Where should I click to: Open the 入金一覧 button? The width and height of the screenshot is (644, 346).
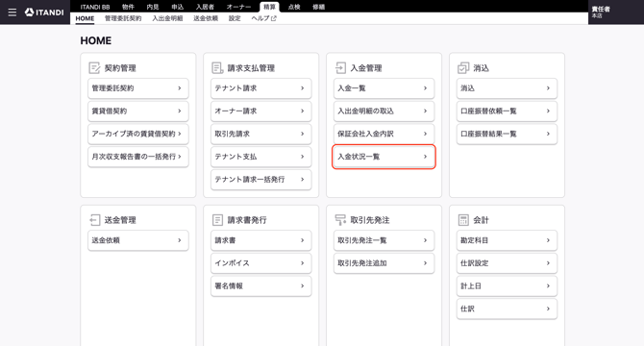coord(384,88)
